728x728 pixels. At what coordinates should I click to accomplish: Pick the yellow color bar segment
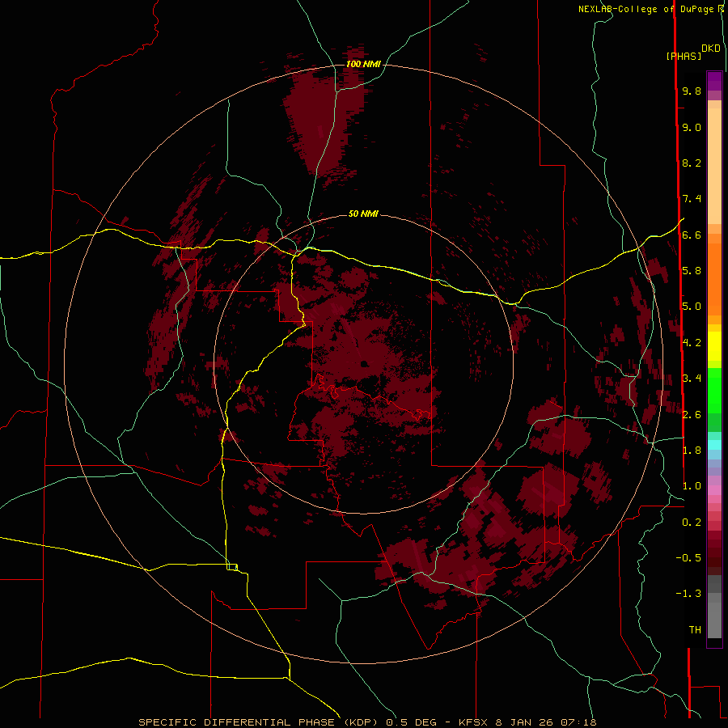pos(714,346)
